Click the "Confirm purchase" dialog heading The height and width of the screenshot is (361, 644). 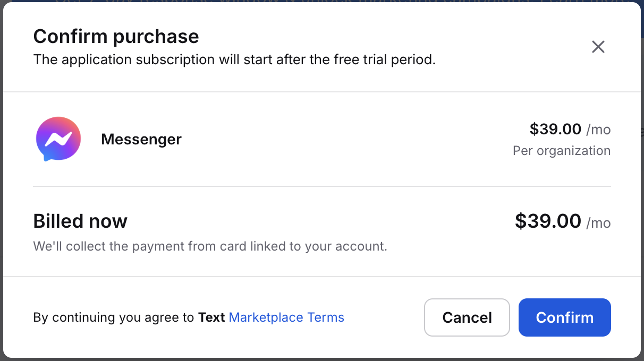pyautogui.click(x=116, y=37)
